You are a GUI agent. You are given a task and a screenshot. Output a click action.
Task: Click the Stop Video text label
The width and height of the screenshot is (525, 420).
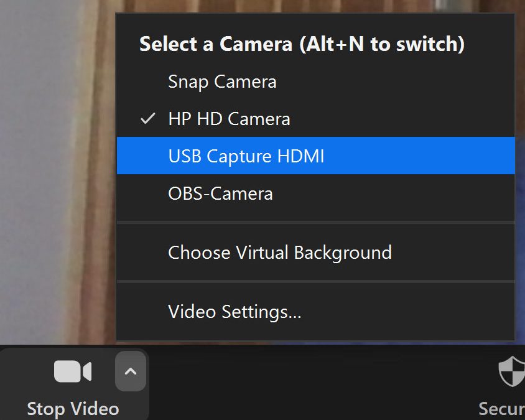[73, 409]
